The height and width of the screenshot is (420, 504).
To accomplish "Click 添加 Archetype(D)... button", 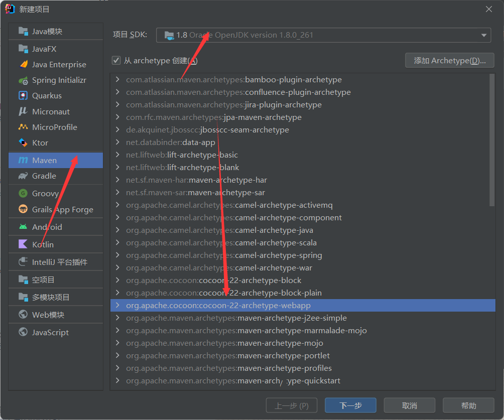I will tap(449, 60).
